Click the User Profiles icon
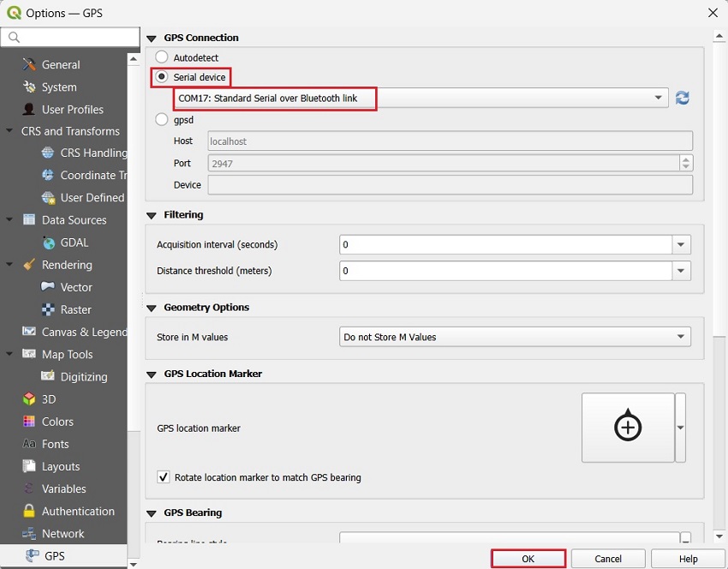This screenshot has height=569, width=728. (x=29, y=110)
